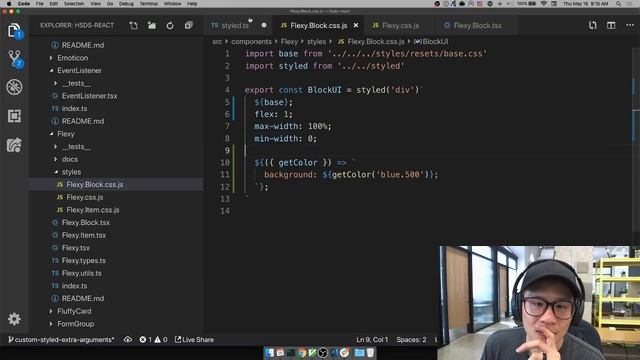Viewport: 640px width, 360px height.
Task: Open the Chrome icon in the Dock
Action: click(x=302, y=353)
